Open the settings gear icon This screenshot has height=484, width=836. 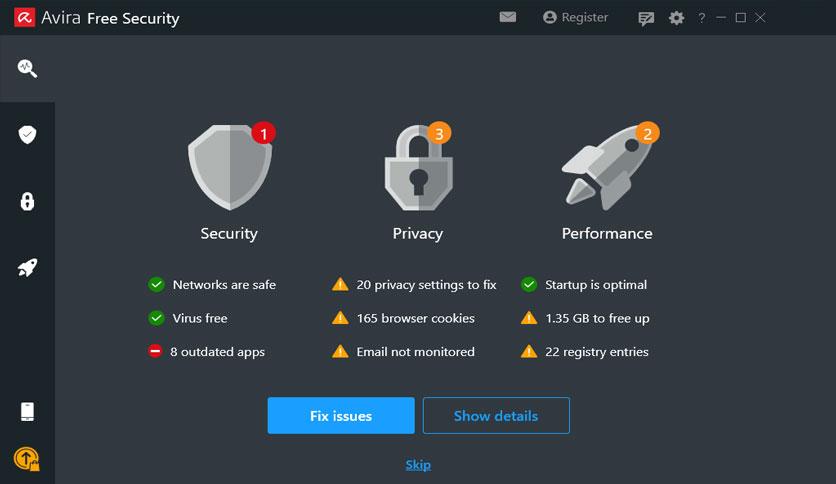point(676,18)
